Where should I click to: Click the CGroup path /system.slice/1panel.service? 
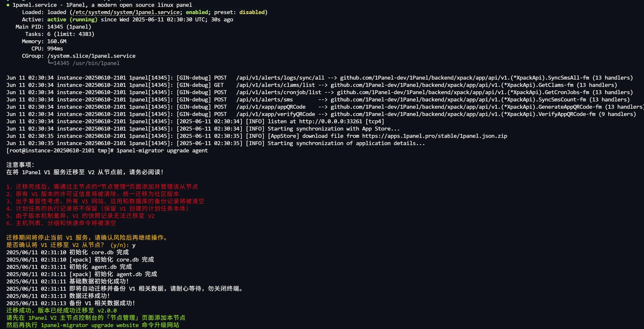pyautogui.click(x=91, y=56)
